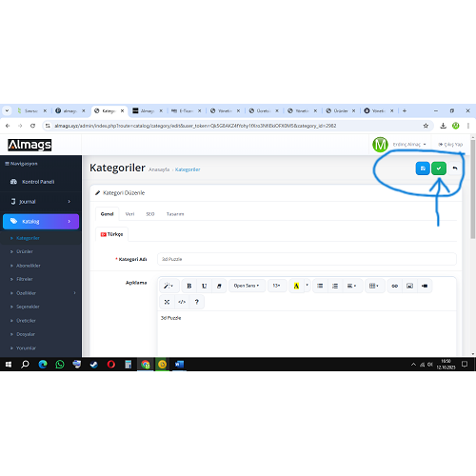The height and width of the screenshot is (476, 476).
Task: Switch to the Veri tab
Action: (x=129, y=214)
